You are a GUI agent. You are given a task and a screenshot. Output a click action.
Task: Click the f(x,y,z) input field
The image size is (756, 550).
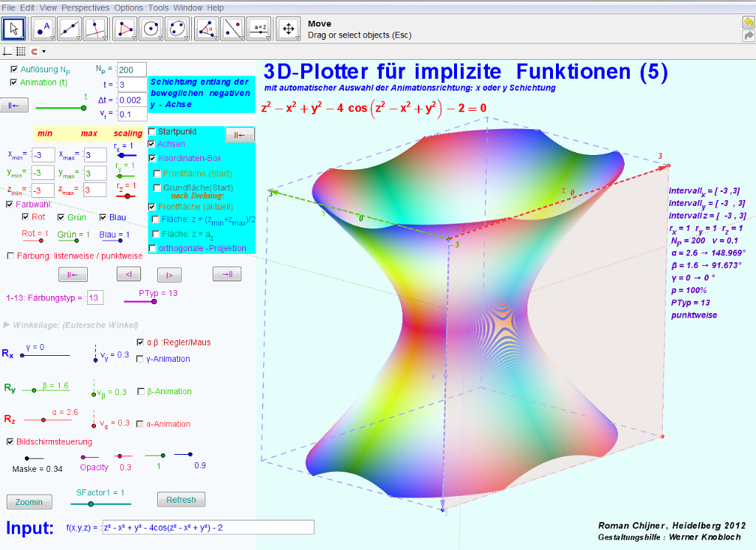click(207, 527)
